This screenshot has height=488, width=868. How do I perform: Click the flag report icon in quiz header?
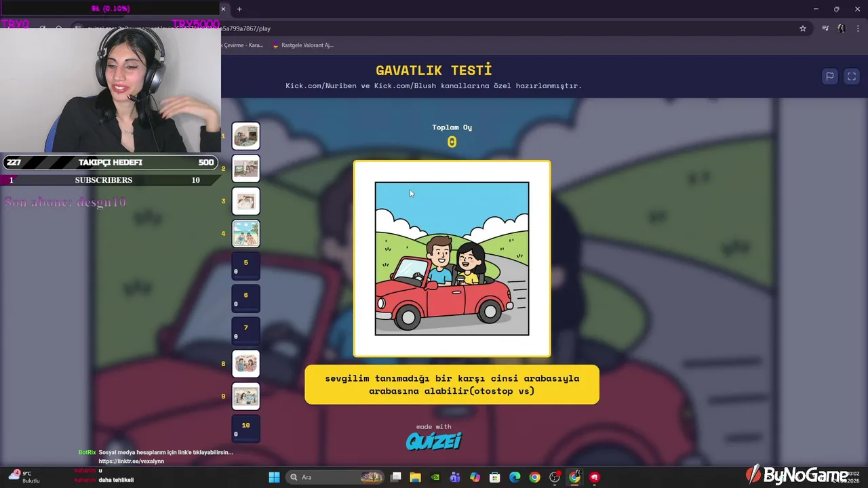829,77
